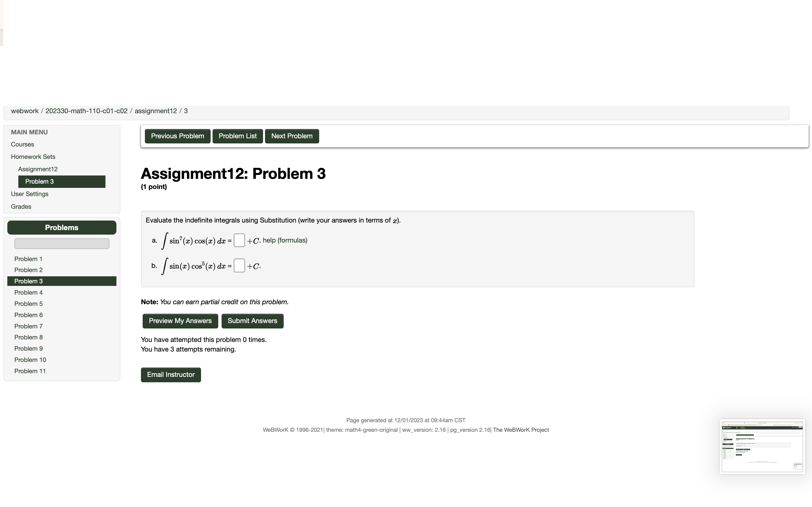Viewport: 812px width, 507px height.
Task: Click the Email Instructor button
Action: pos(171,375)
